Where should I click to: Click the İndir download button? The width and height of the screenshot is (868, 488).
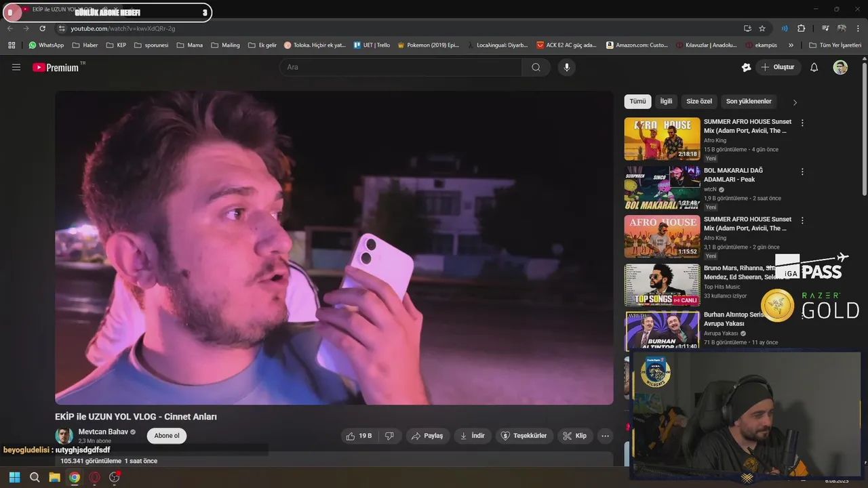(473, 436)
